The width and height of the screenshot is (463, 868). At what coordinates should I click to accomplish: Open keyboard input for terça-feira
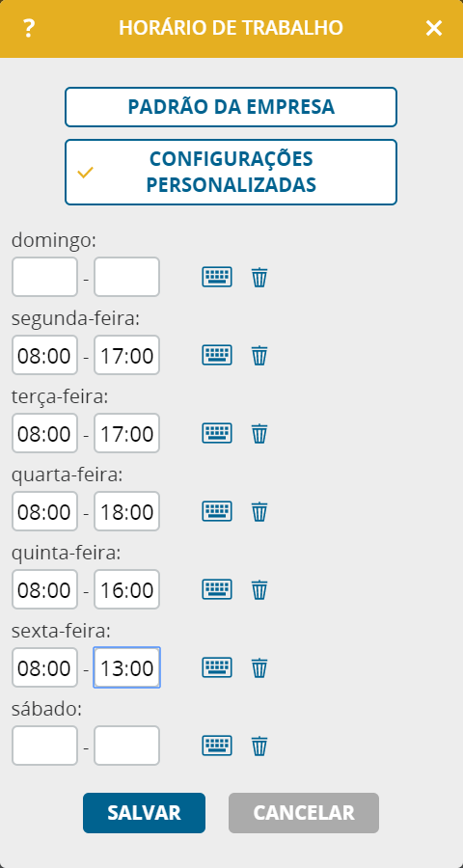[x=216, y=433]
